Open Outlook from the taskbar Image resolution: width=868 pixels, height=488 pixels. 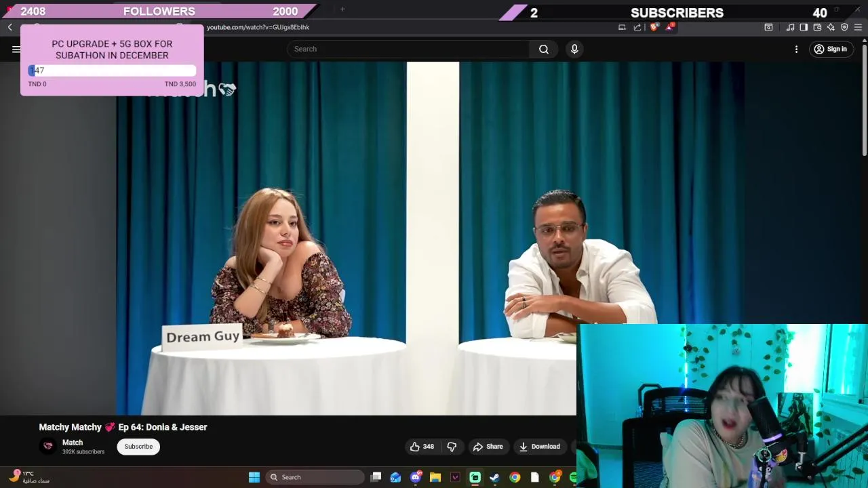click(x=395, y=477)
